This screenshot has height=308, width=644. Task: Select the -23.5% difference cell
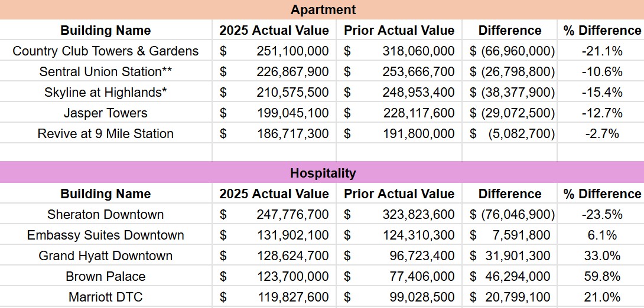pos(601,214)
